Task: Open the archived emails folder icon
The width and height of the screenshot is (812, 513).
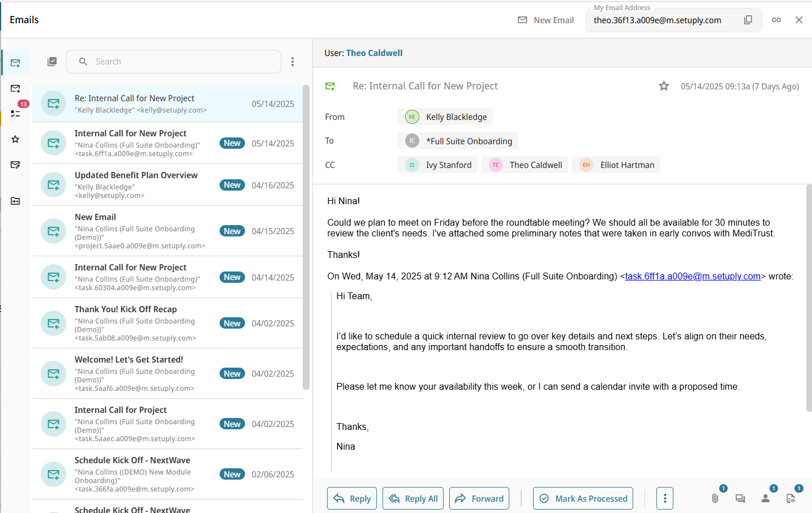Action: click(x=15, y=201)
